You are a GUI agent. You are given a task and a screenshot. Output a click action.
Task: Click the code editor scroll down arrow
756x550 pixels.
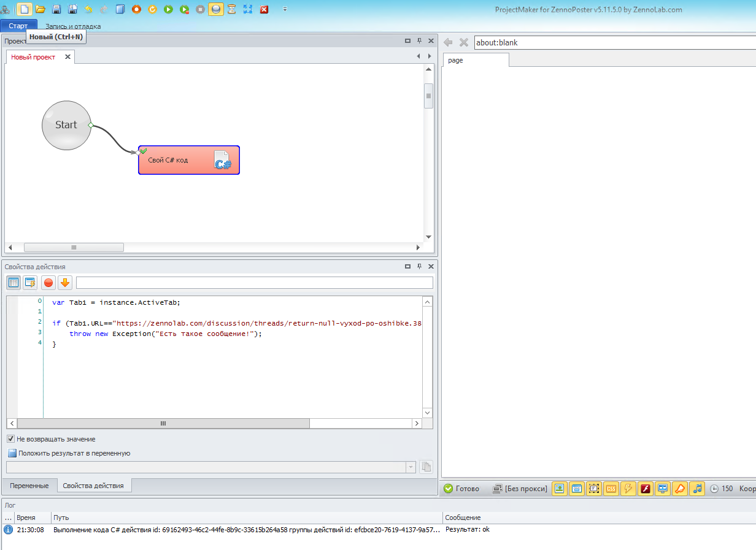tap(428, 413)
